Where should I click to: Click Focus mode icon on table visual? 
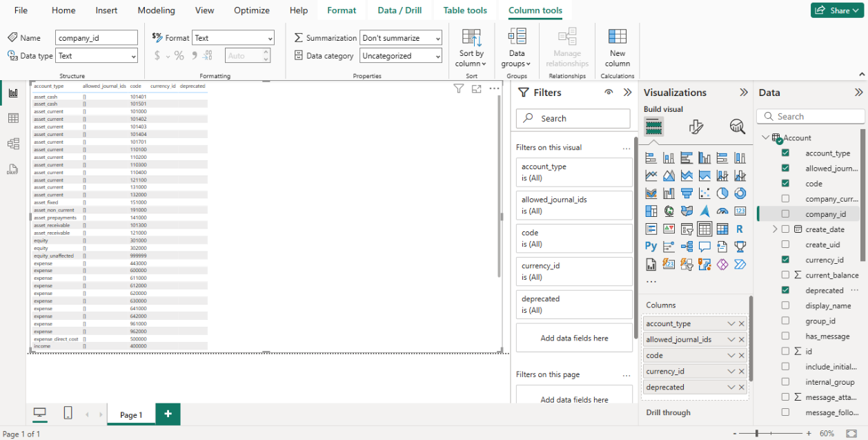tap(476, 88)
